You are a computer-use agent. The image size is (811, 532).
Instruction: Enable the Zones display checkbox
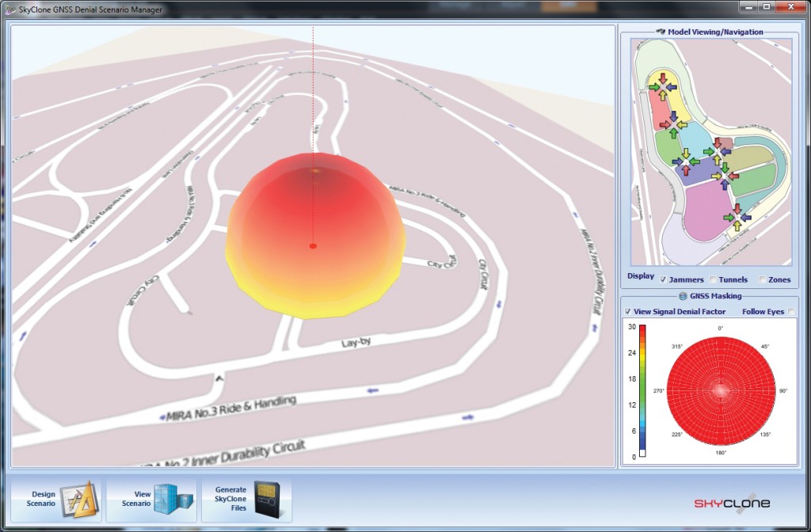pos(762,279)
